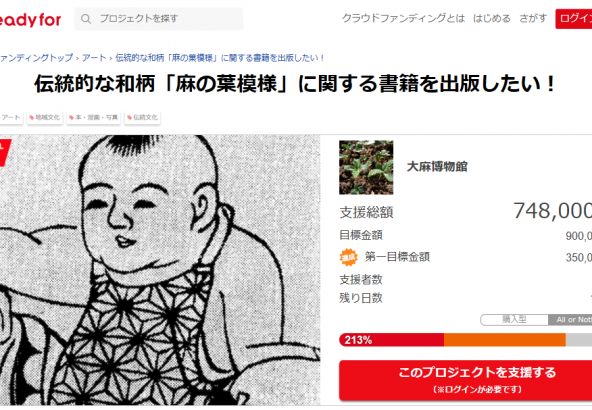Viewport: 592px width, 410px height.
Task: Go to the ファンディングトップ breadcrumb link
Action: click(x=36, y=58)
